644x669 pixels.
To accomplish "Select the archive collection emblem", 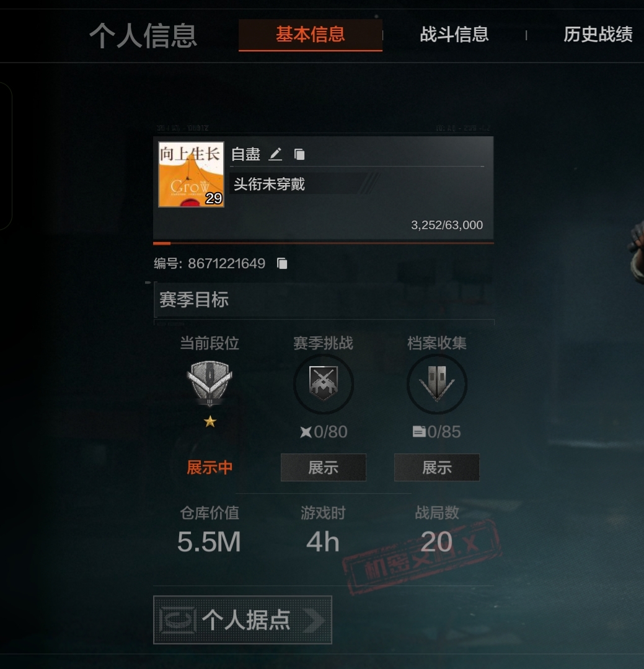I will 436,384.
